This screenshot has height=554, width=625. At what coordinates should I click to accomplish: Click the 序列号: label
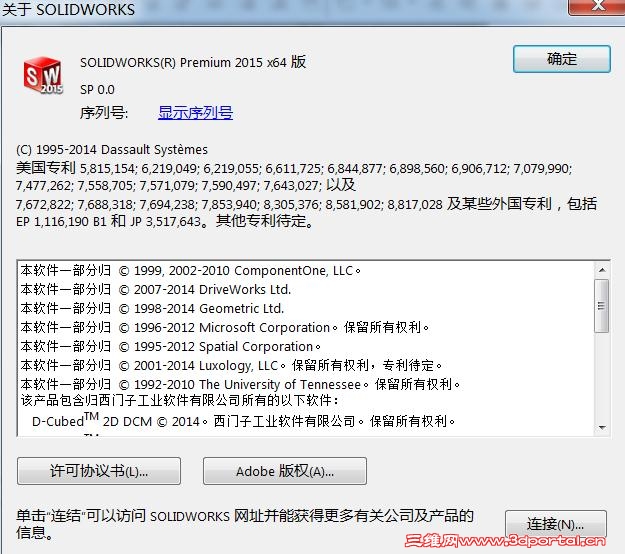click(104, 113)
